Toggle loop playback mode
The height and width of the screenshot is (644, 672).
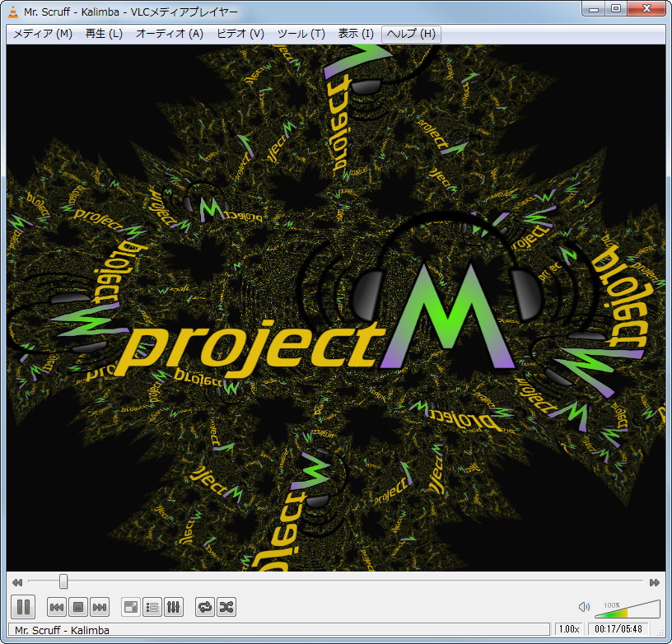point(203,607)
